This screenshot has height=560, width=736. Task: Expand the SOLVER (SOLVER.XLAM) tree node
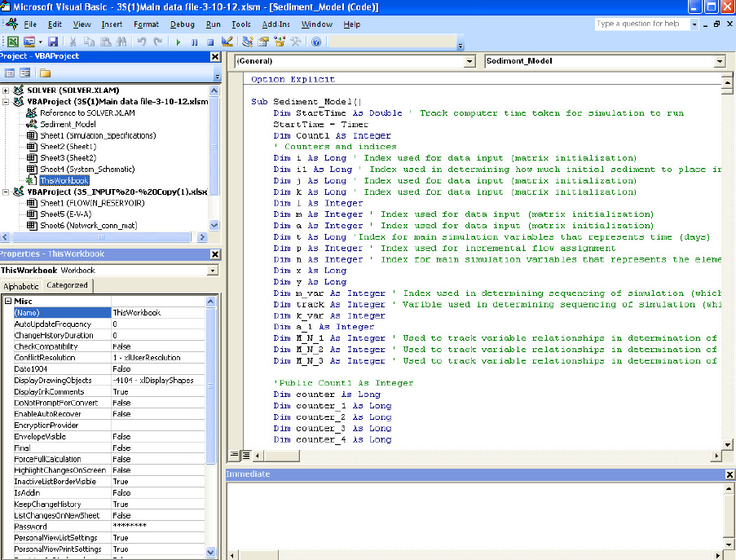[7, 90]
